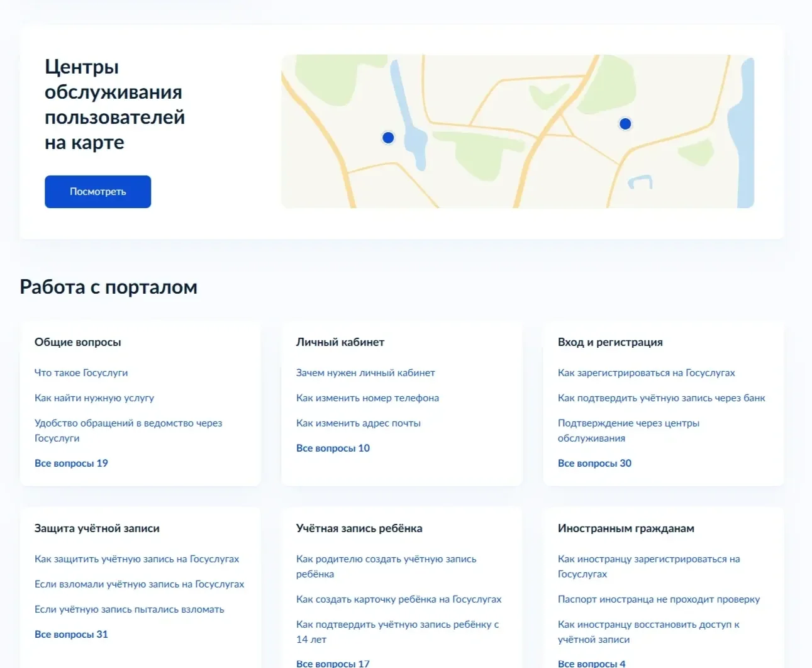This screenshot has width=812, height=668.
Task: Open Как создать карточку ребёнка на Госуслугах
Action: click(399, 599)
